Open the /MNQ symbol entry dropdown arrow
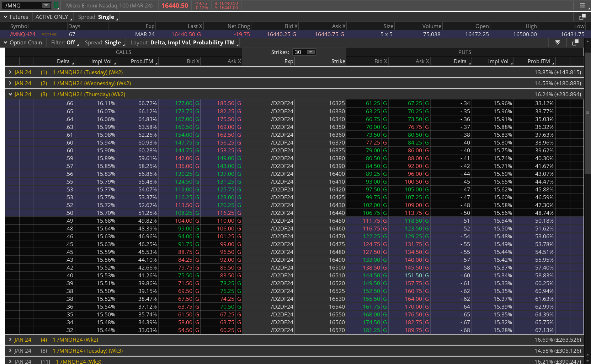 [46, 5]
